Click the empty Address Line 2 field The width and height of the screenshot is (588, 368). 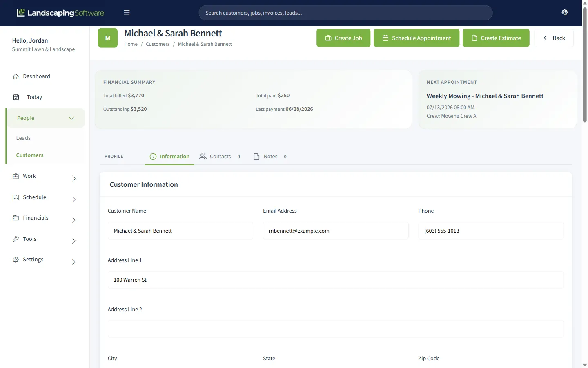point(336,329)
